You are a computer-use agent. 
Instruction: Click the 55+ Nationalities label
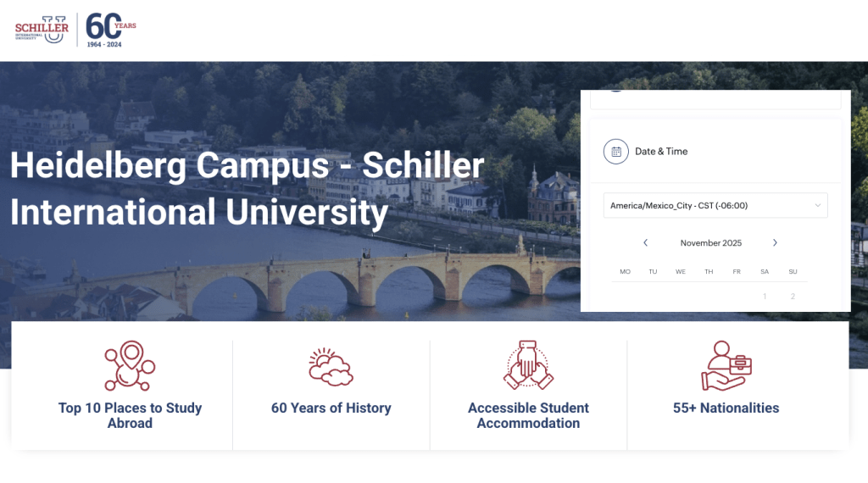pyautogui.click(x=726, y=408)
